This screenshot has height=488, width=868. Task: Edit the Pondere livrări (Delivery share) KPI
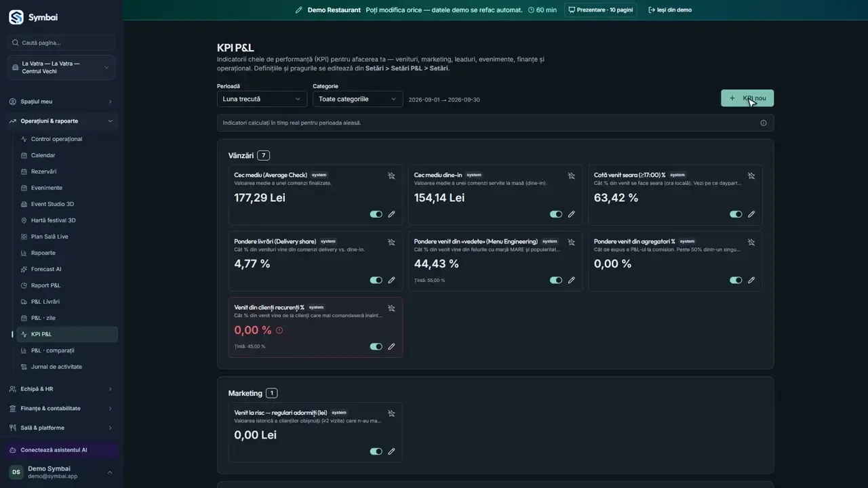[x=391, y=280]
